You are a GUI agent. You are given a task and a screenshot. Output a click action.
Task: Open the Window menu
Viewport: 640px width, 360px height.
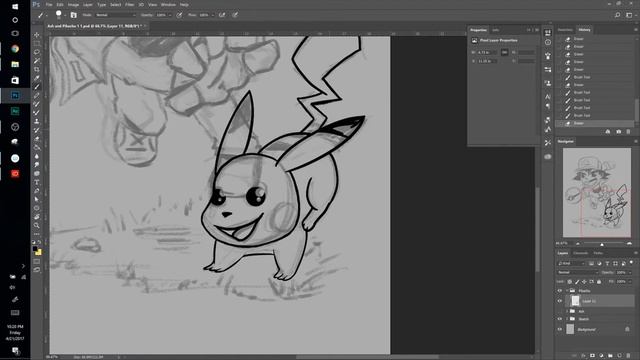tap(168, 4)
